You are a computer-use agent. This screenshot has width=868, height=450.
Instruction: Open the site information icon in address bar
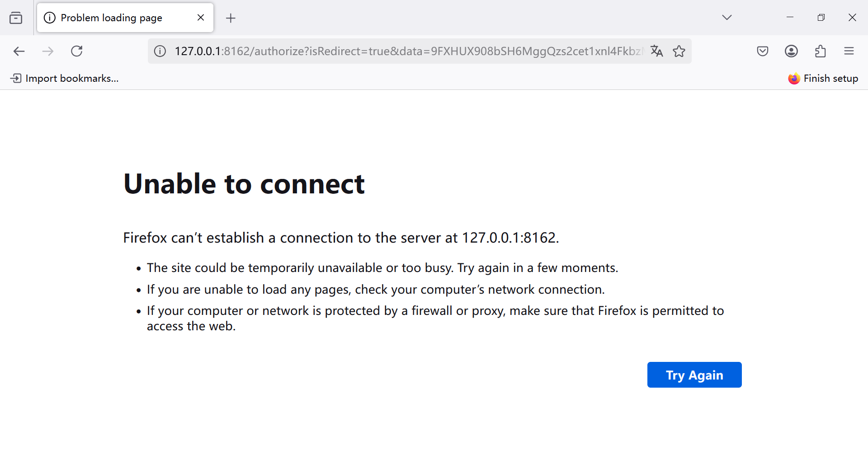click(160, 51)
